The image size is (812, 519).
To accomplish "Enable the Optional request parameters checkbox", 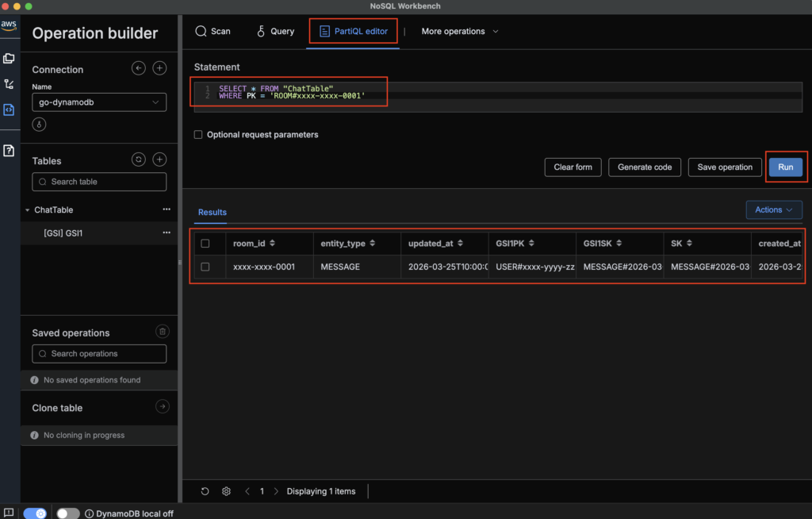I will 198,135.
